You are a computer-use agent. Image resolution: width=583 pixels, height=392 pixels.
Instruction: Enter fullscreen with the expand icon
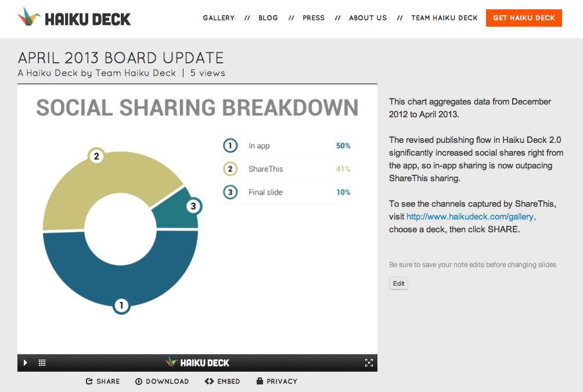click(369, 362)
